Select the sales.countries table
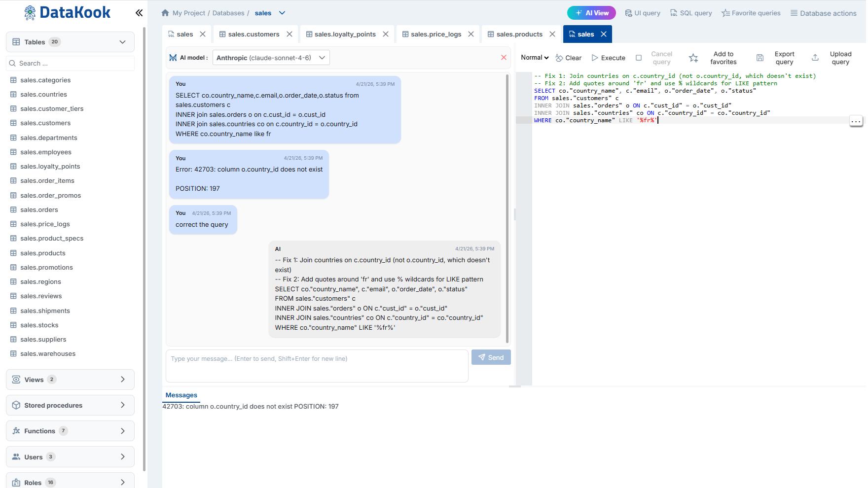Screen dimensions: 868x488 click(x=43, y=95)
